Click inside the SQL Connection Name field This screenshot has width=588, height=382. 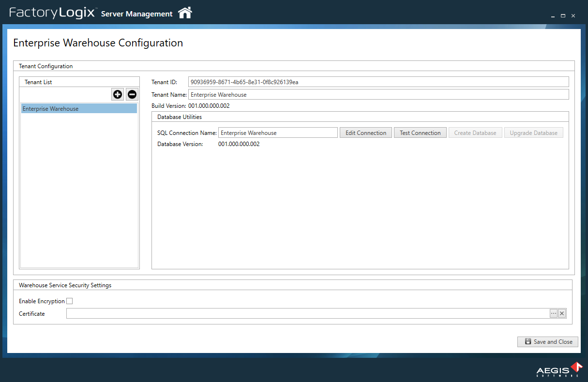277,132
